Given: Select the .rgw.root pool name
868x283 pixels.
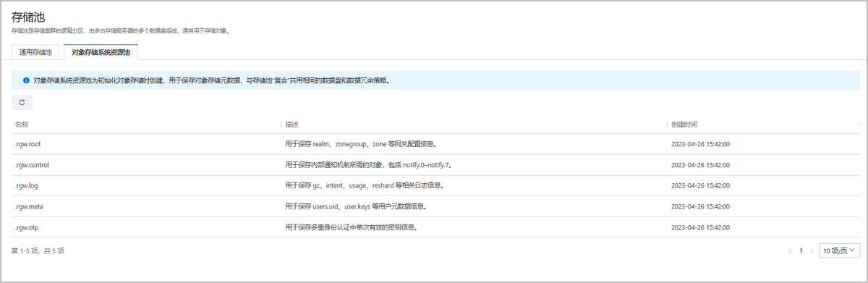Looking at the screenshot, I should tap(28, 144).
